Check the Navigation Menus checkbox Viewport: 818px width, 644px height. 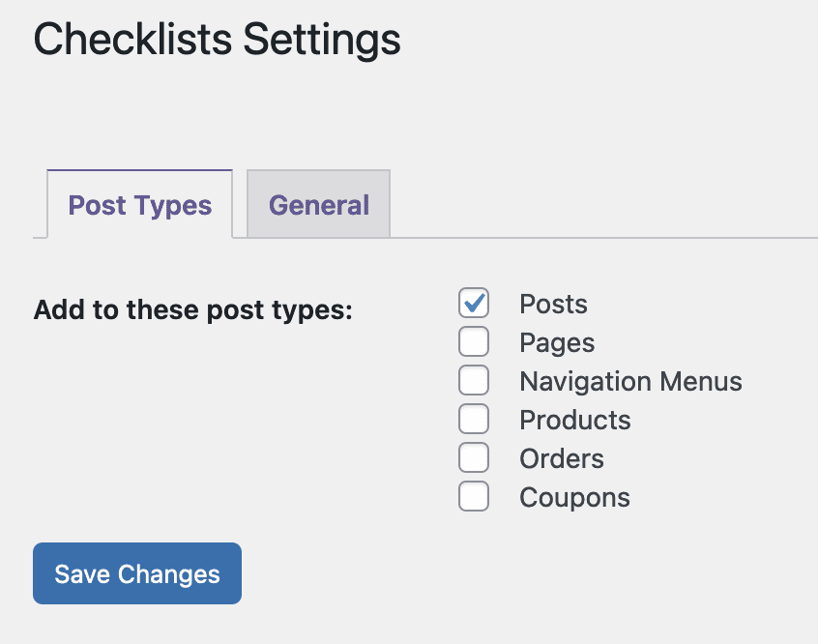[x=474, y=380]
